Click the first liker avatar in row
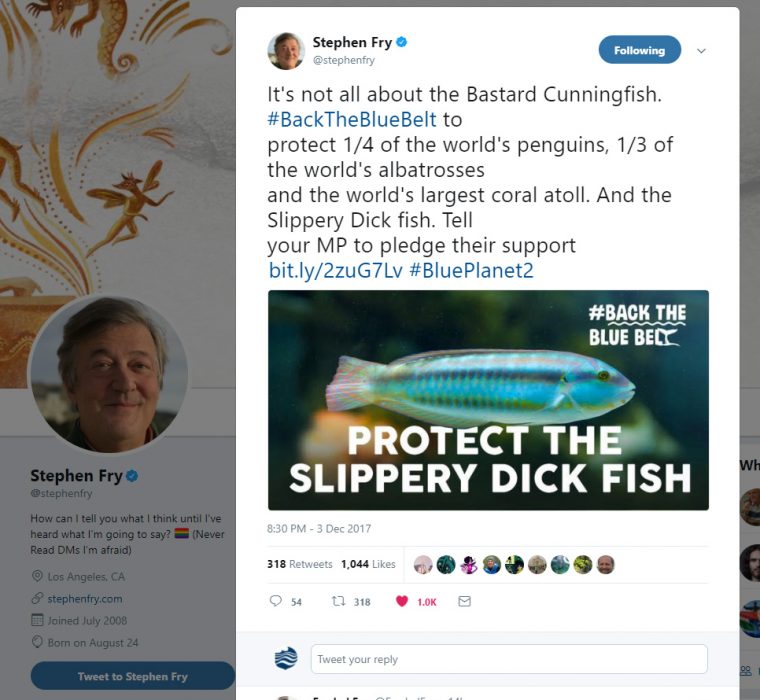Screen dimensions: 760x700 423,565
